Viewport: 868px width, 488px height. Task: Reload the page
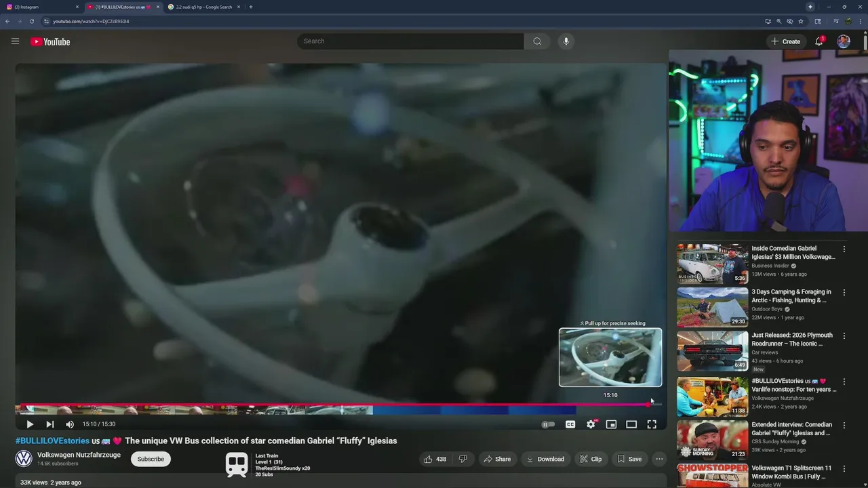click(31, 21)
